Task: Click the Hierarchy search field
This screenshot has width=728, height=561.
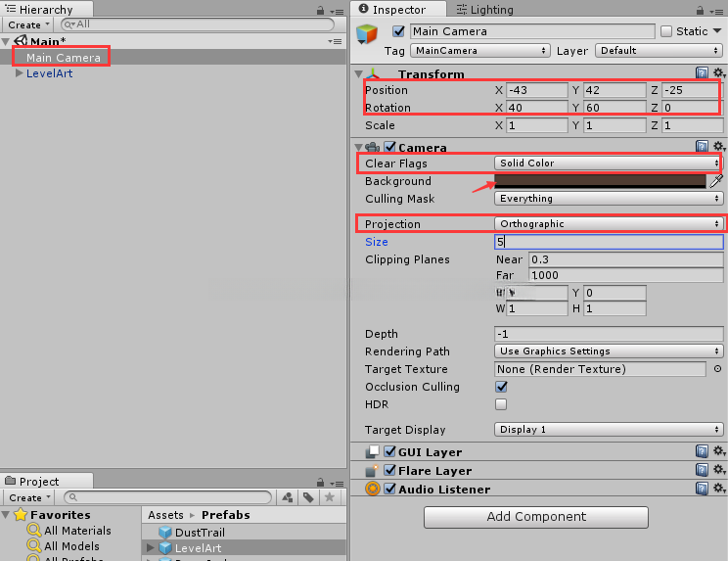Action: [198, 24]
